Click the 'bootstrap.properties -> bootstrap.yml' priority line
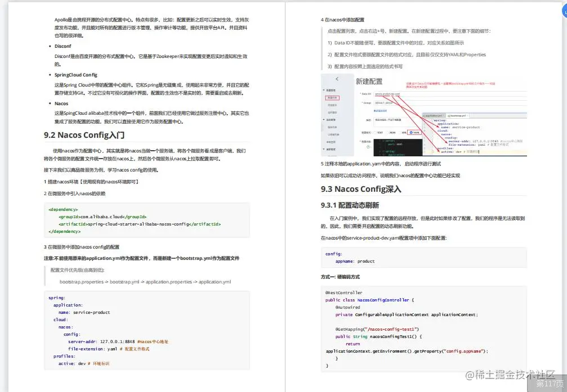This screenshot has height=392, width=567. tap(145, 282)
